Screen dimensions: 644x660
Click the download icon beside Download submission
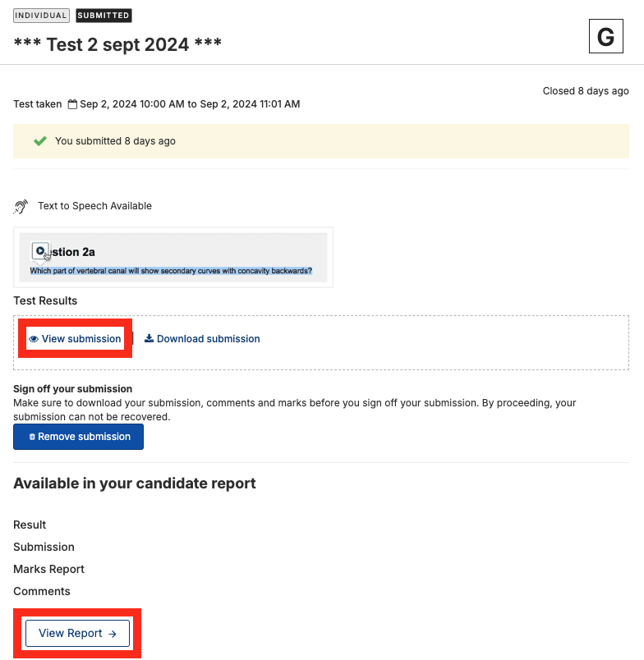[x=149, y=338]
